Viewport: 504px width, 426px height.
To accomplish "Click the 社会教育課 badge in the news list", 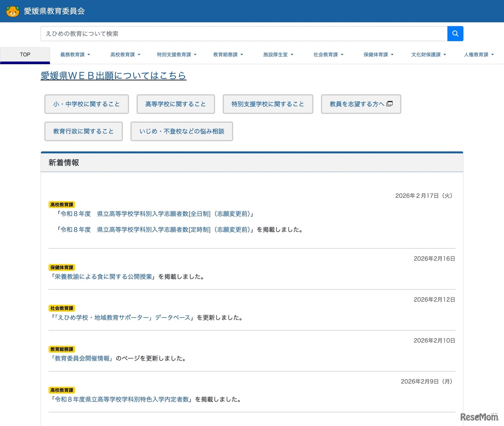I will [61, 308].
